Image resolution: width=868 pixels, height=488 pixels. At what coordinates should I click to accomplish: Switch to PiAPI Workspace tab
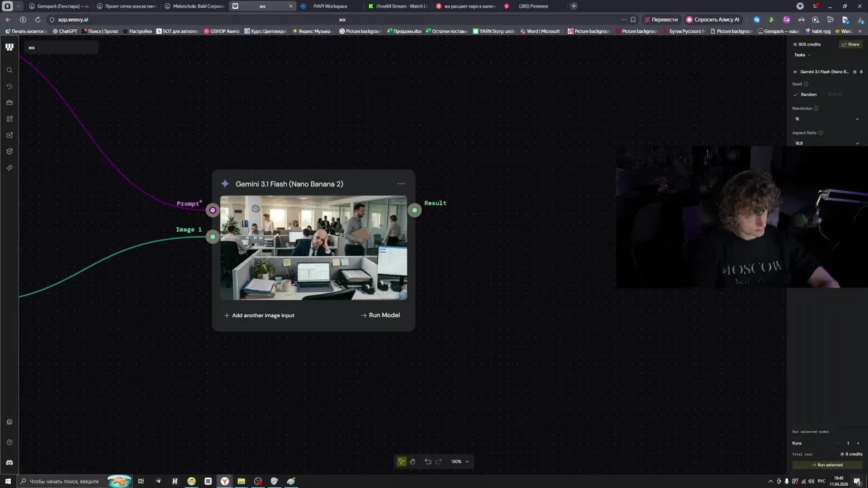coord(330,6)
